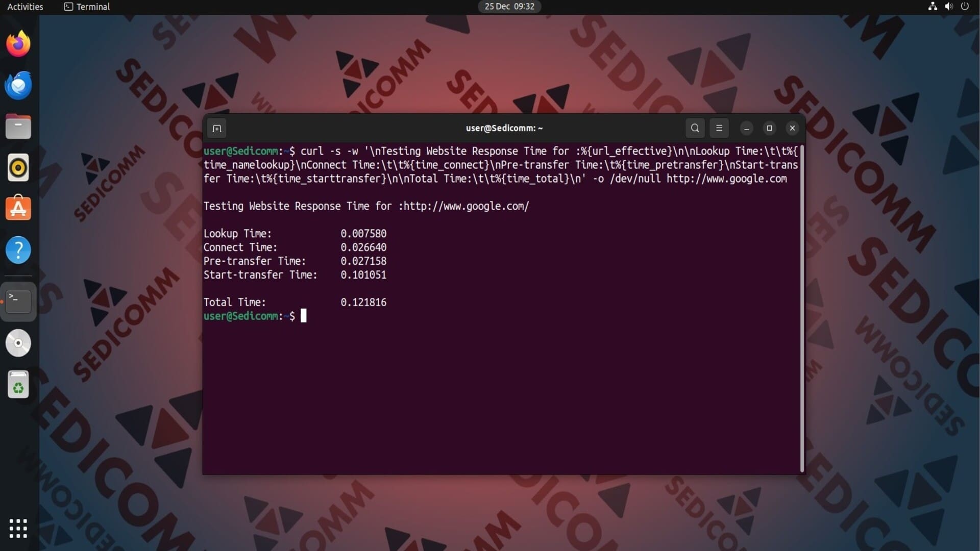Open Ubuntu Software store icon
The image size is (980, 551).
pos(18,209)
